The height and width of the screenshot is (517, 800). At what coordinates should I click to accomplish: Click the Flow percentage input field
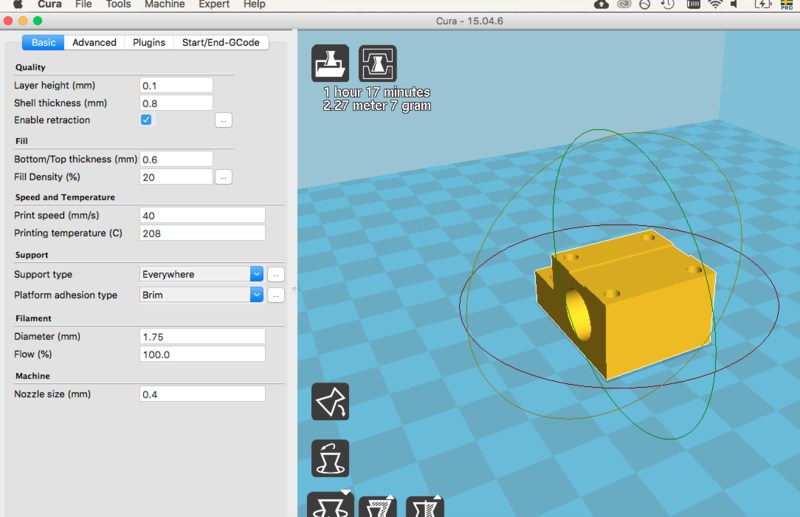[202, 354]
